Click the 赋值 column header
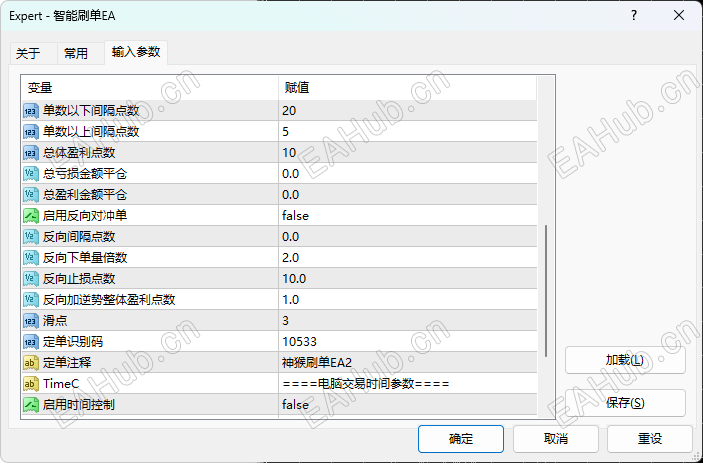This screenshot has height=463, width=703. point(408,88)
